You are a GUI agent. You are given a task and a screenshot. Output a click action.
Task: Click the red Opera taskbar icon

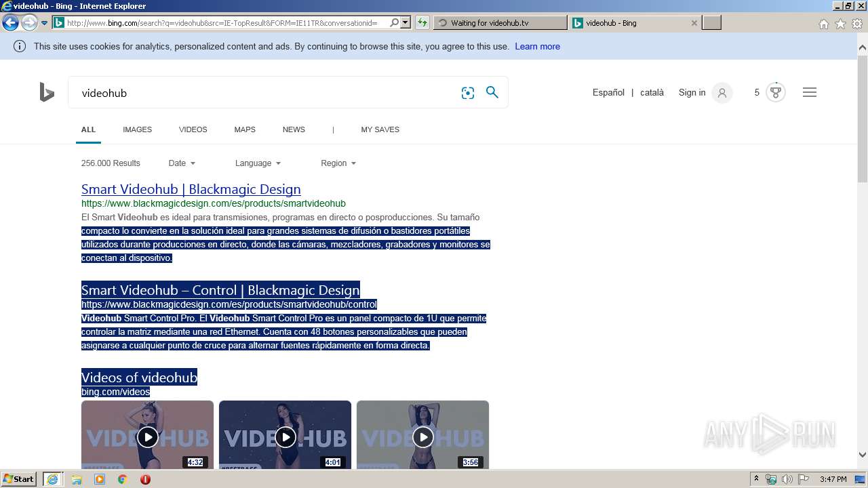(x=145, y=479)
